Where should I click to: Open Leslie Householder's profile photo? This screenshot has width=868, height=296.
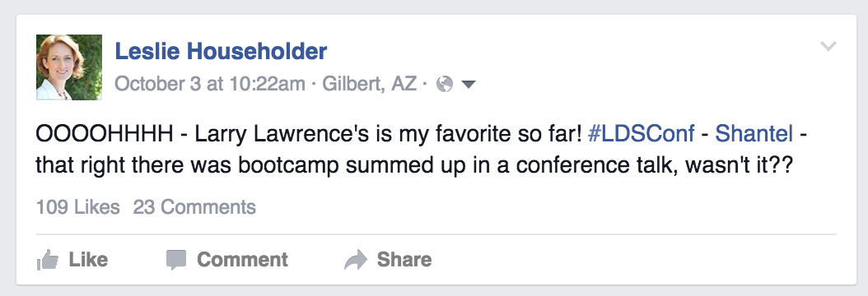tap(69, 67)
